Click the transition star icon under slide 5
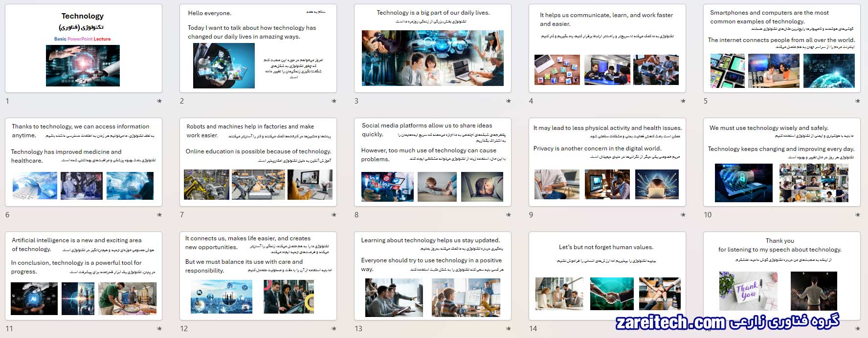 858,101
